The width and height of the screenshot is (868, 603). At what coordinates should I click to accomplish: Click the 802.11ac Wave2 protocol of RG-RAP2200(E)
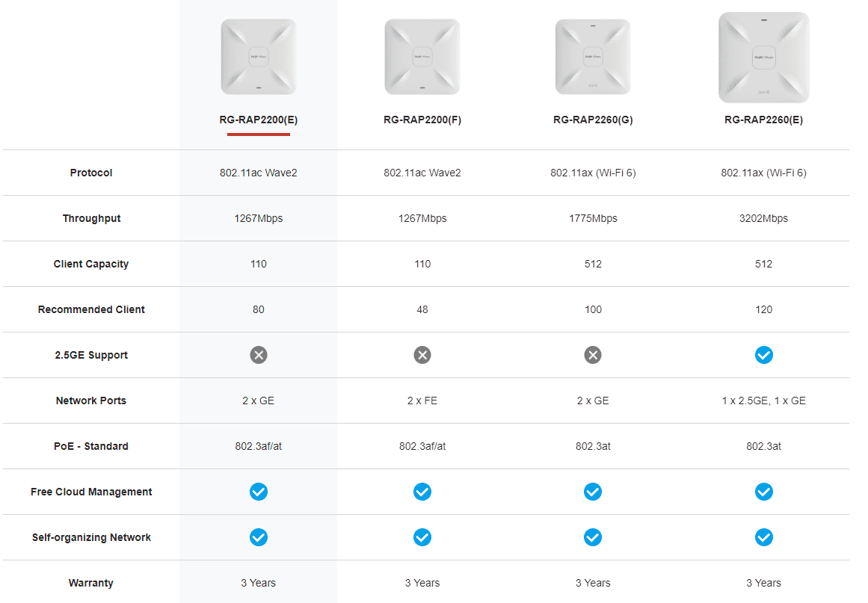(x=258, y=173)
